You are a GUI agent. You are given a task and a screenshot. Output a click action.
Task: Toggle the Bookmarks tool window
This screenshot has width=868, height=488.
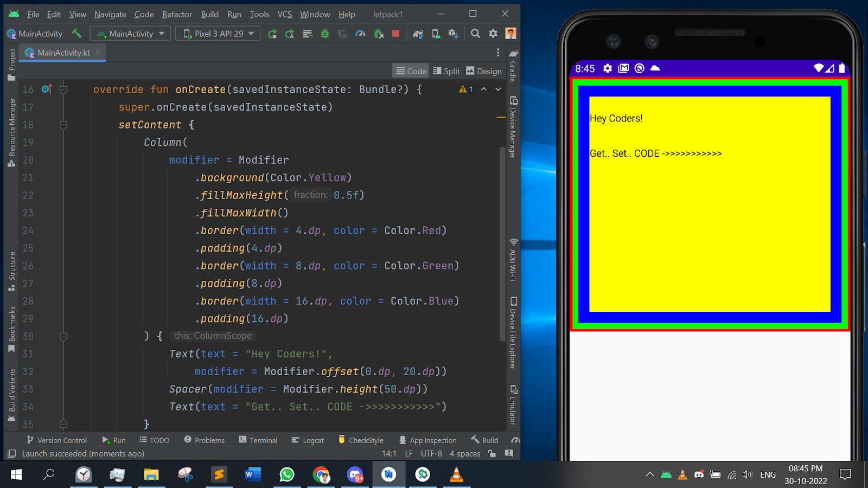click(11, 329)
